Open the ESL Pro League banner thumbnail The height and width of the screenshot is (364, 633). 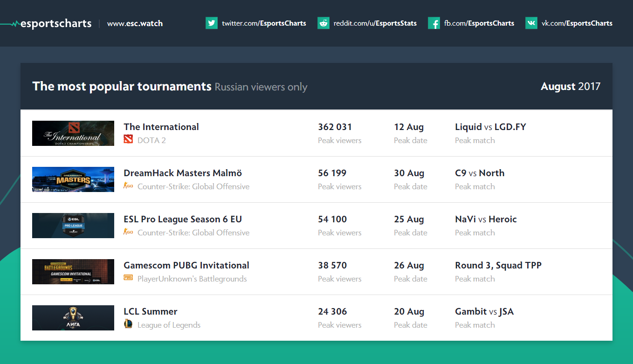(x=73, y=226)
